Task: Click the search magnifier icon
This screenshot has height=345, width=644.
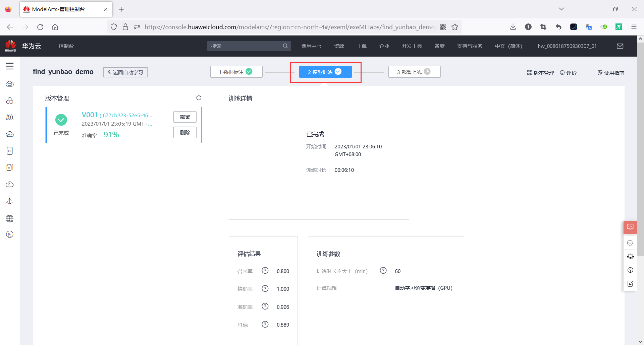Action: (285, 46)
